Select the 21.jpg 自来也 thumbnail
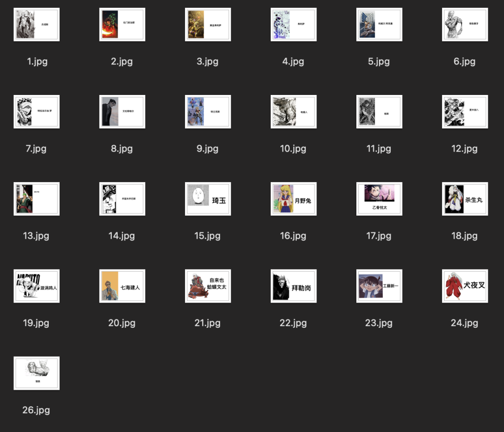504x432 pixels. (208, 286)
